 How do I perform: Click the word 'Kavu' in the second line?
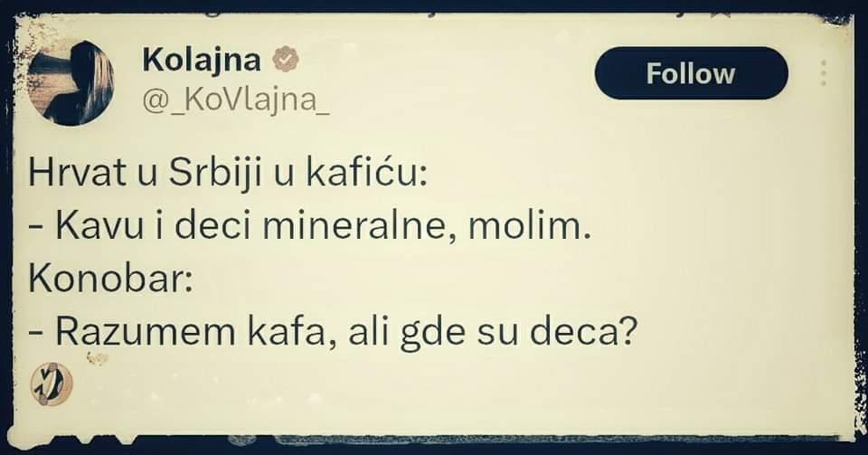click(99, 226)
